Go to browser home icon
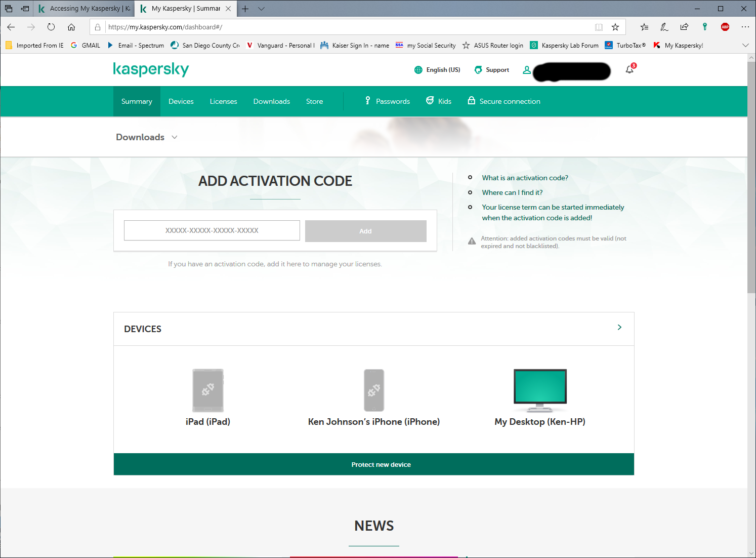 (71, 27)
